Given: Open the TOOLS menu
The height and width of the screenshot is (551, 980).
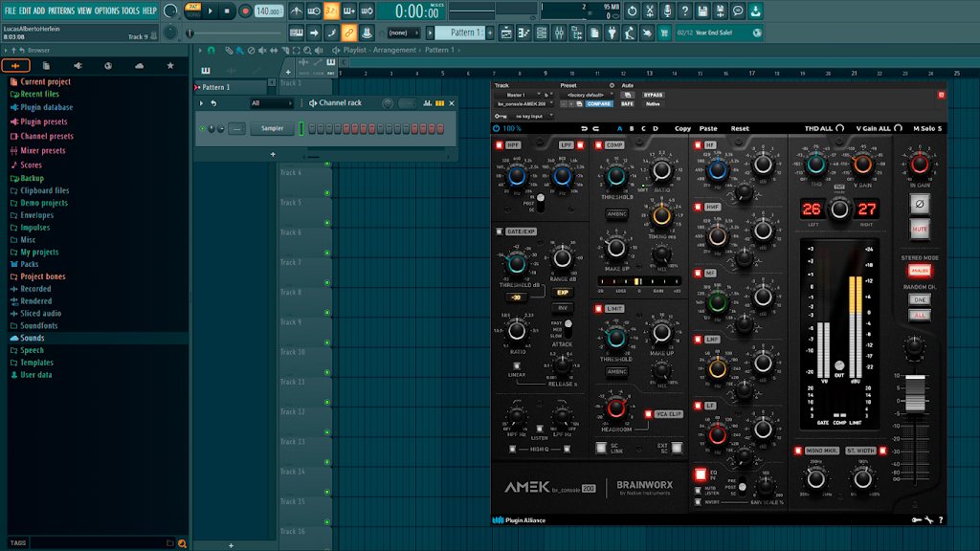Looking at the screenshot, I should [130, 11].
